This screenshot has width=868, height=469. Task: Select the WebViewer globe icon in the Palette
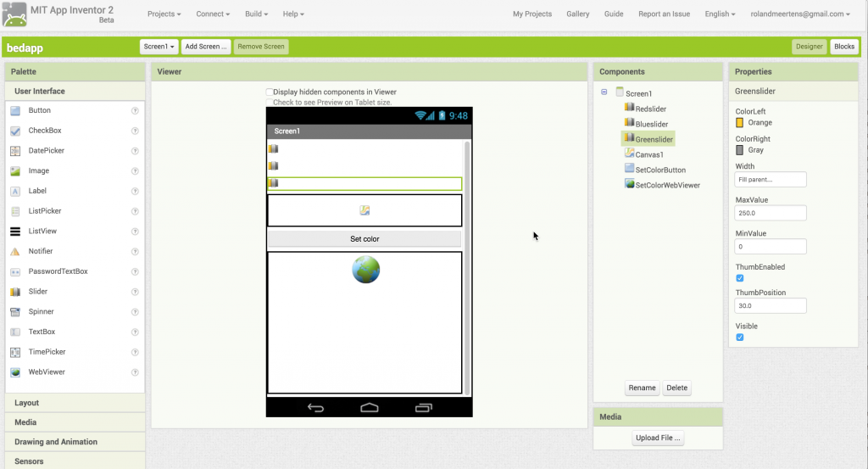coord(15,372)
